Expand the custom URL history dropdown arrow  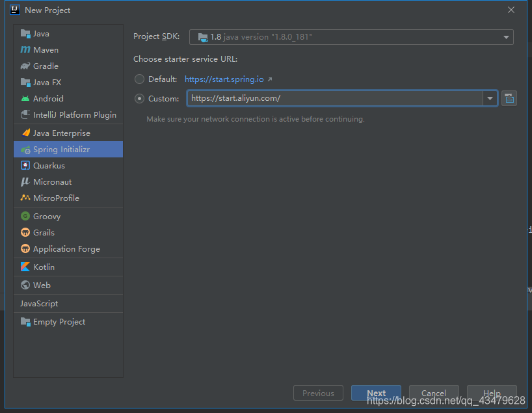[490, 98]
